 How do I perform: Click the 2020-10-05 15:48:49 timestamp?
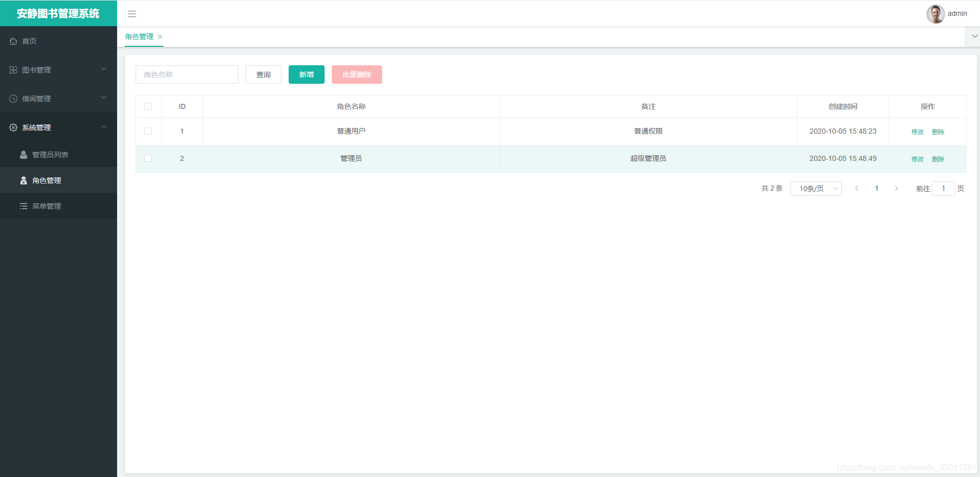click(x=843, y=158)
